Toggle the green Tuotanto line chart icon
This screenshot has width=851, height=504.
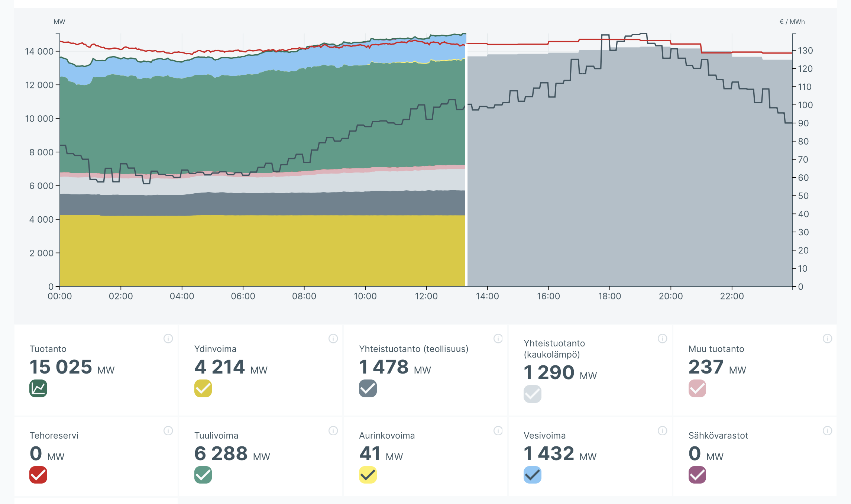38,388
